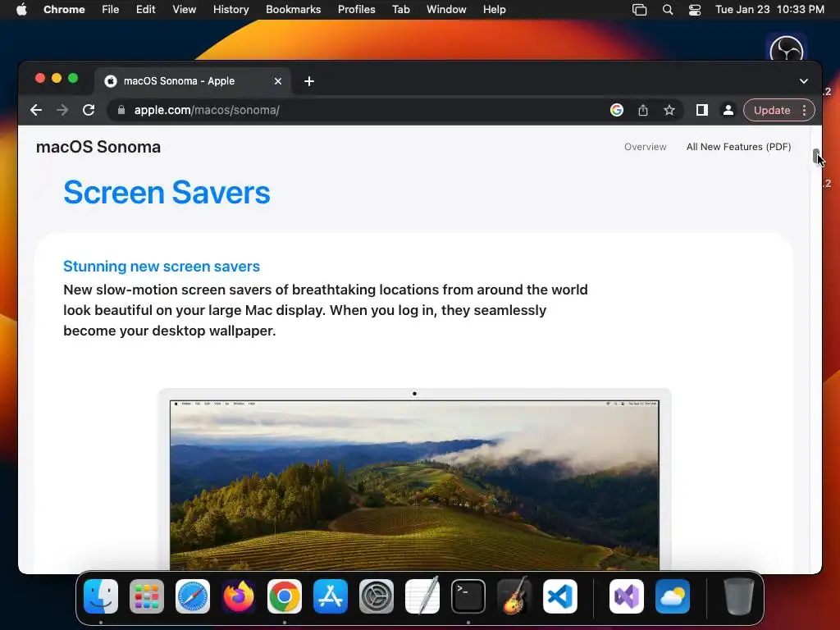840x630 pixels.
Task: Open the File menu
Action: [111, 10]
